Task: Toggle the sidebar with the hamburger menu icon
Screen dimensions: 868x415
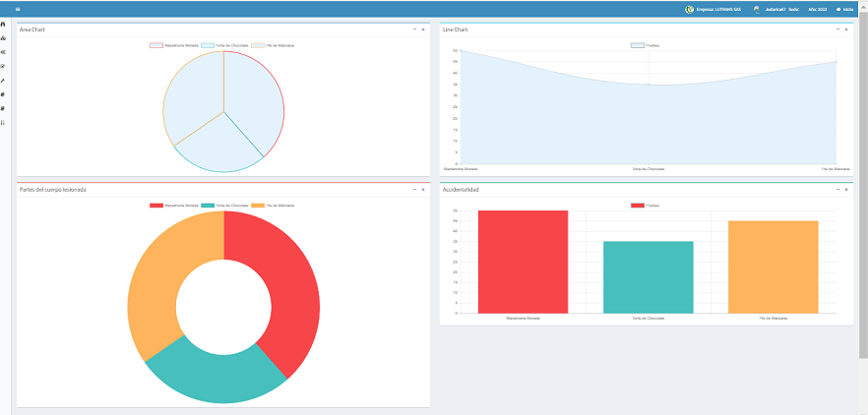Action: 18,9
